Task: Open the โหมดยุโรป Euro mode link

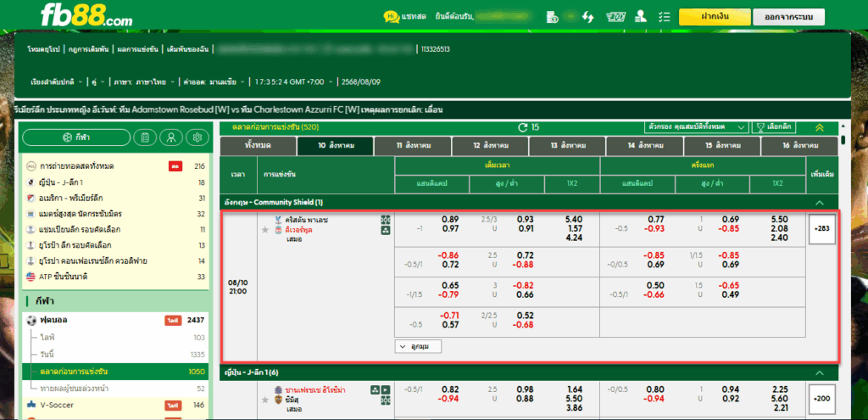Action: click(x=44, y=49)
